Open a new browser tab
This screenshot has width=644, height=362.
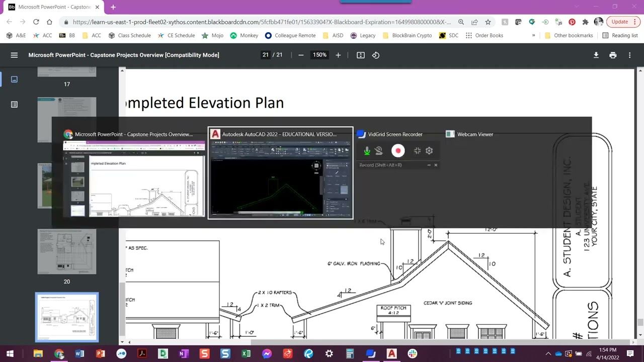click(113, 7)
